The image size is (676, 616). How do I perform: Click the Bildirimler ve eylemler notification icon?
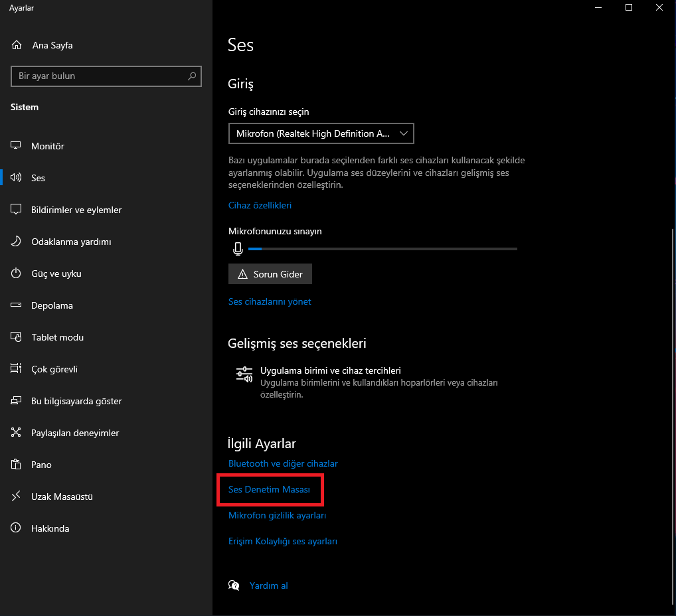click(x=15, y=210)
